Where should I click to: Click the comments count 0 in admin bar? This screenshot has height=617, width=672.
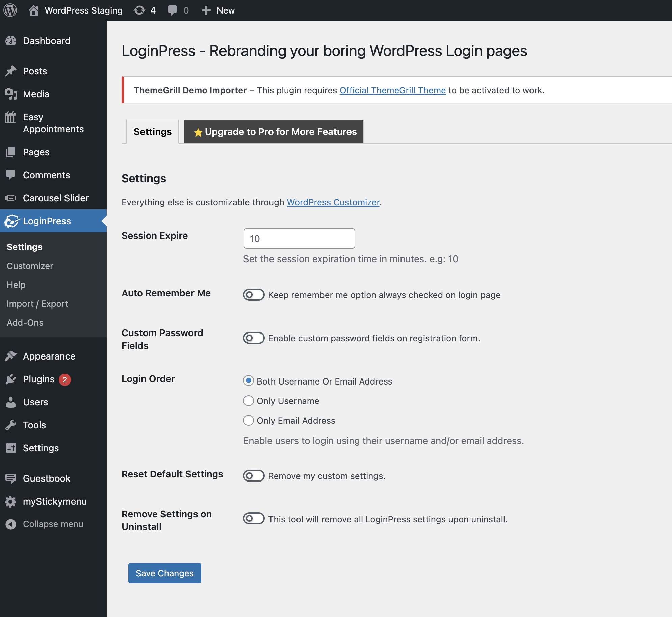[x=186, y=10]
